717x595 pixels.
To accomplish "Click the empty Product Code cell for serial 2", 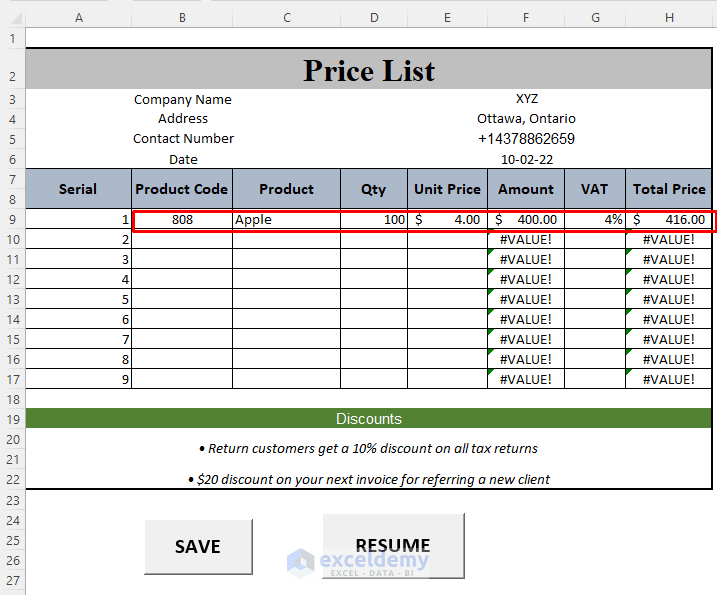I will pos(182,240).
